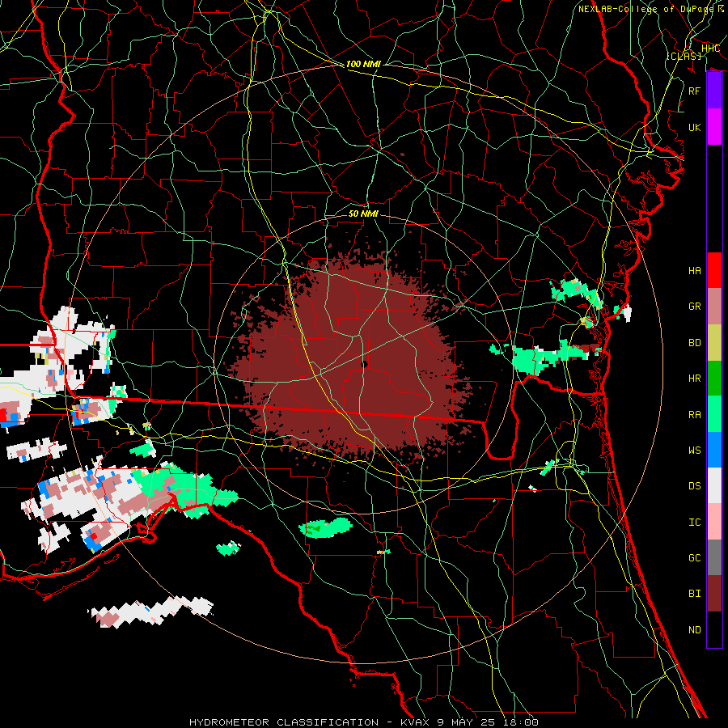Click the BI legend label
Viewport: 728px width, 728px height.
point(694,594)
